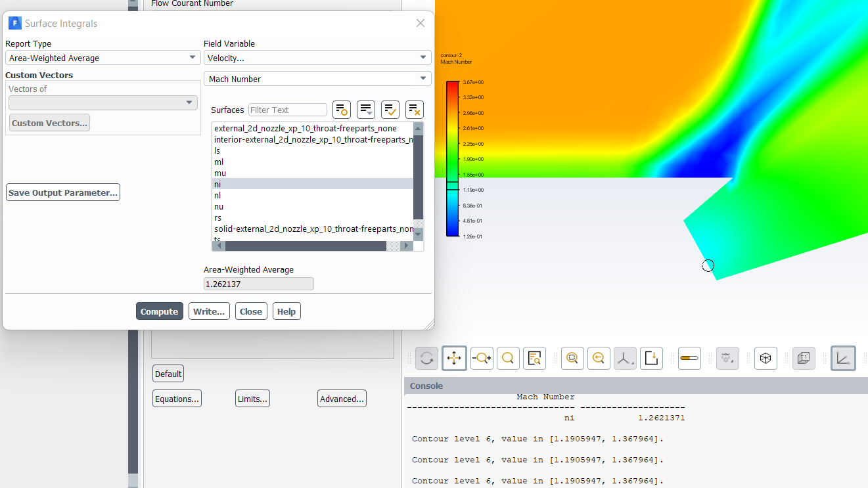Click the Custom Vectors... button

coord(49,123)
